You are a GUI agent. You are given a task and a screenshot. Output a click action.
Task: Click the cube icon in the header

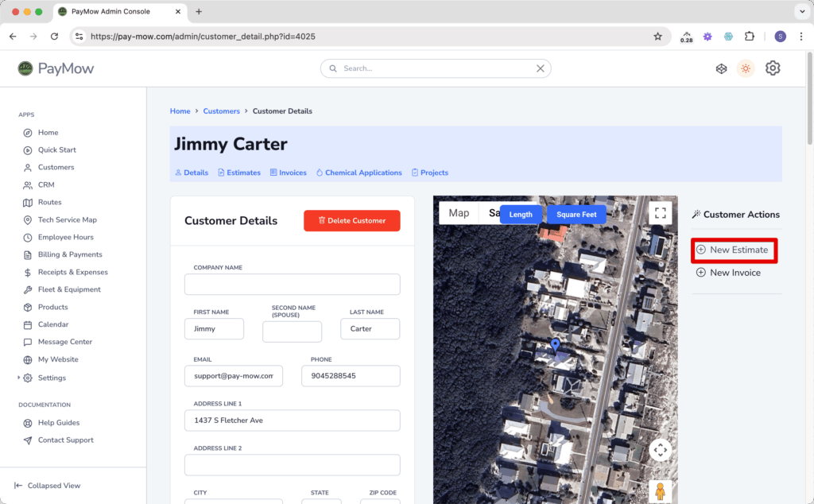[x=722, y=68]
